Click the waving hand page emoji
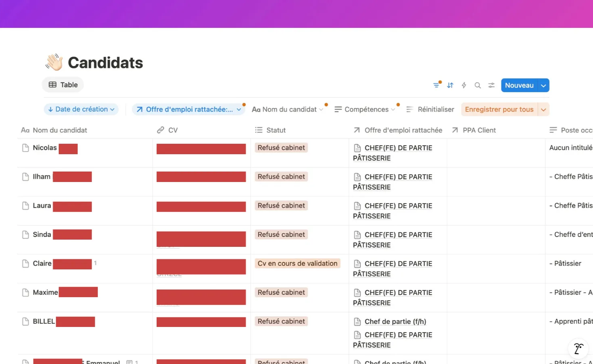593x364 pixels. pyautogui.click(x=54, y=62)
